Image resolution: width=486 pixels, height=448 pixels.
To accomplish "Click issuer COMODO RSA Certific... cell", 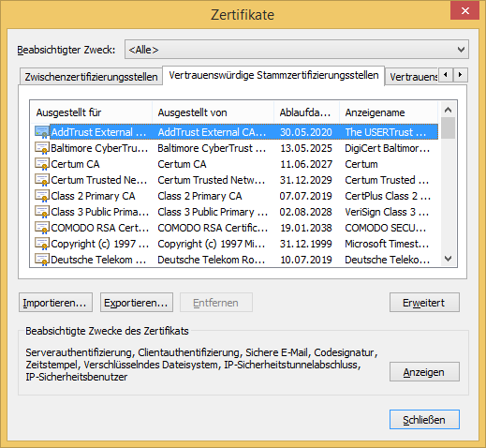I will [213, 228].
